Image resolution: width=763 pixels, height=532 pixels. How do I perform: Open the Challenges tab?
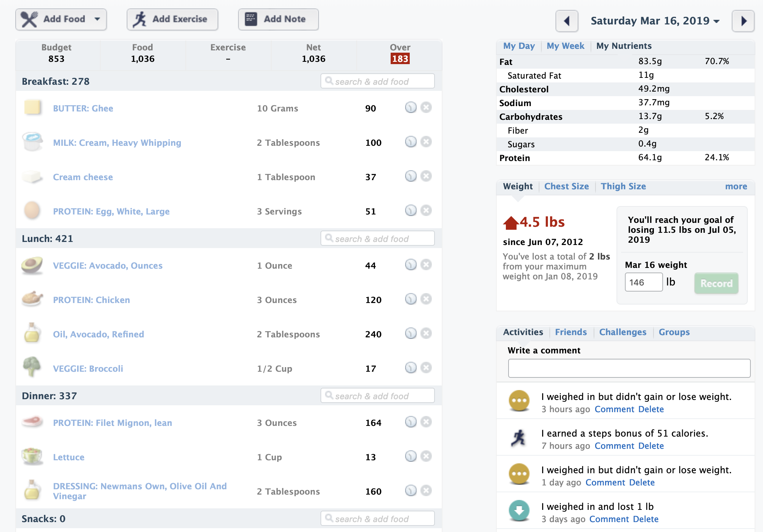point(623,332)
